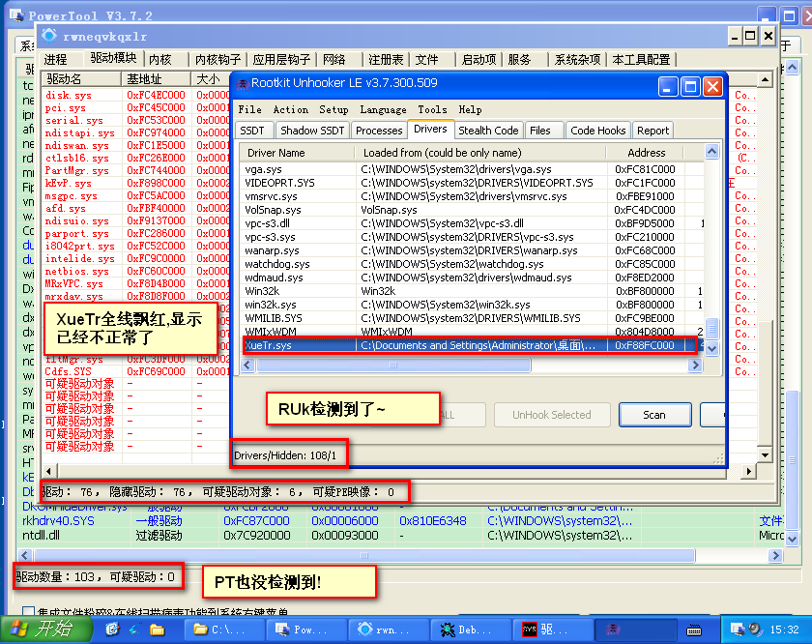Screen dimensions: 812x644
Task: Switch to the Code Hooks tab
Action: click(x=598, y=131)
